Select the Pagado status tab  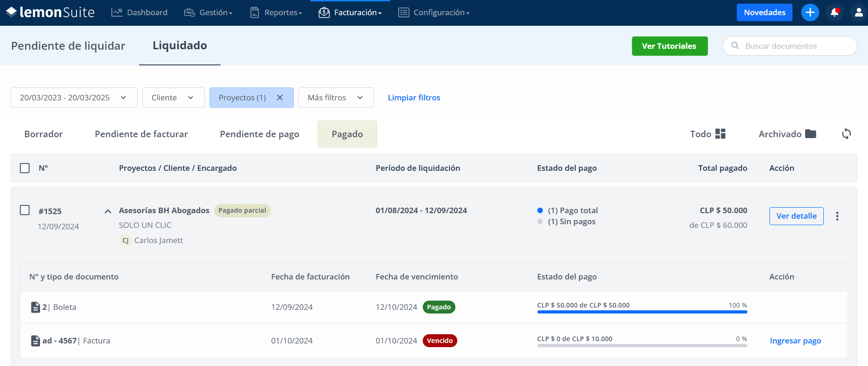coord(347,134)
